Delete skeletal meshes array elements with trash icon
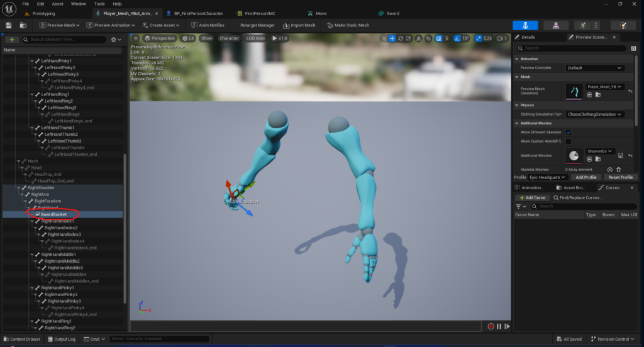This screenshot has width=644, height=347. (x=619, y=170)
